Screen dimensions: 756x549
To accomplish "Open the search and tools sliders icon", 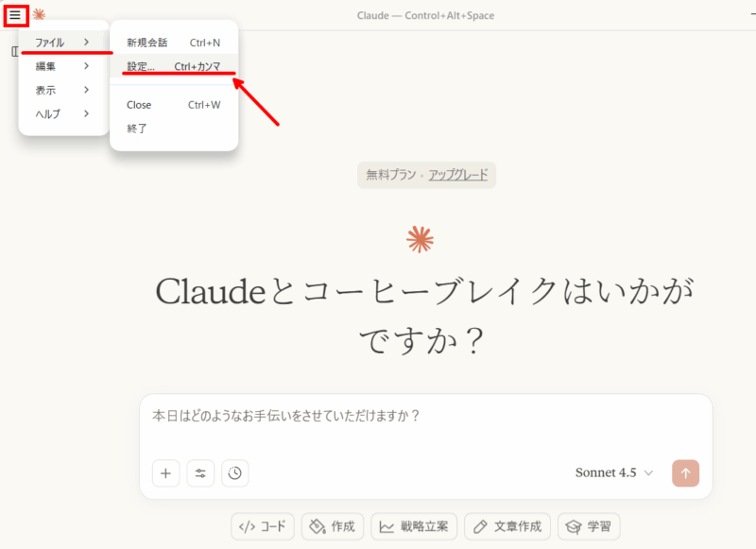I will click(200, 473).
